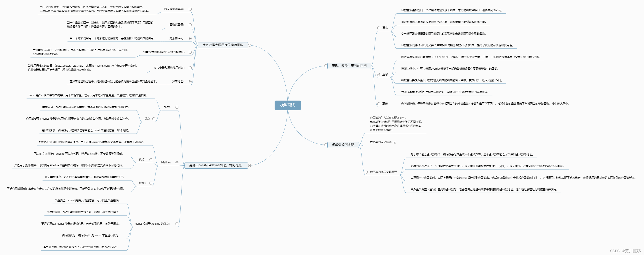Click collapse circle beside STL容器和算法使用对象
Image resolution: width=644 pixels, height=255 pixels.
tap(190, 68)
